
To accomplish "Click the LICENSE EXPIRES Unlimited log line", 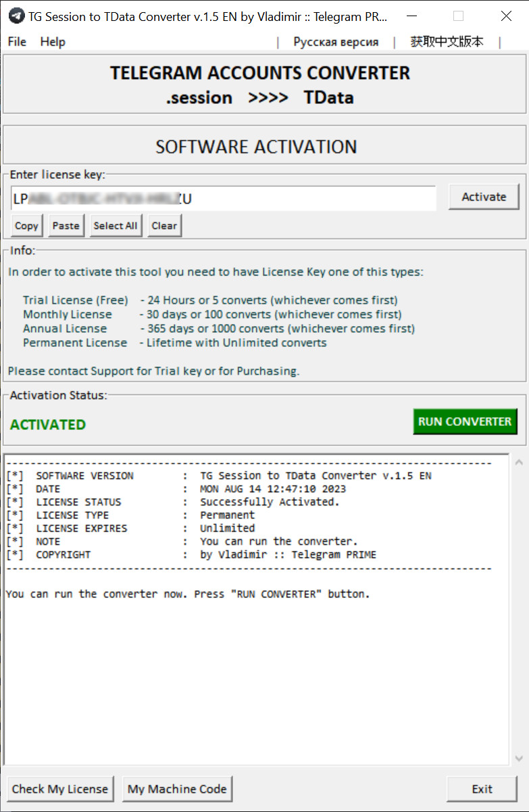I will click(130, 529).
